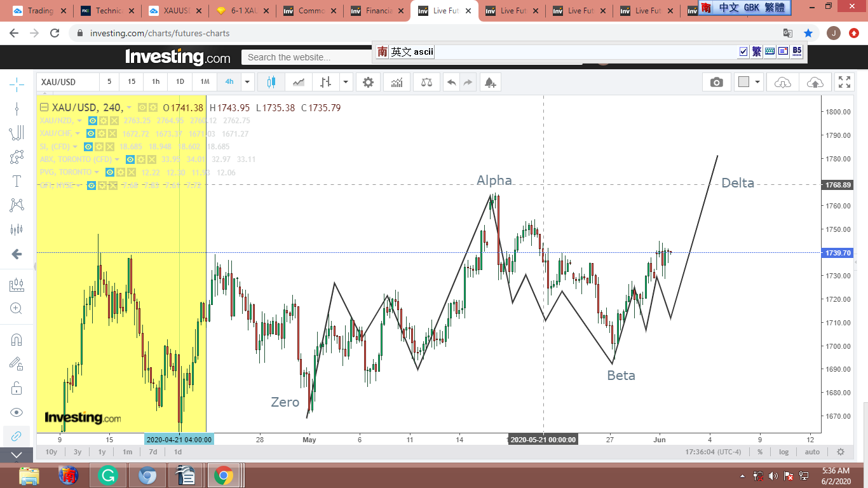Toggle visibility of SI (CFD) series
The height and width of the screenshot is (488, 868).
(x=88, y=147)
